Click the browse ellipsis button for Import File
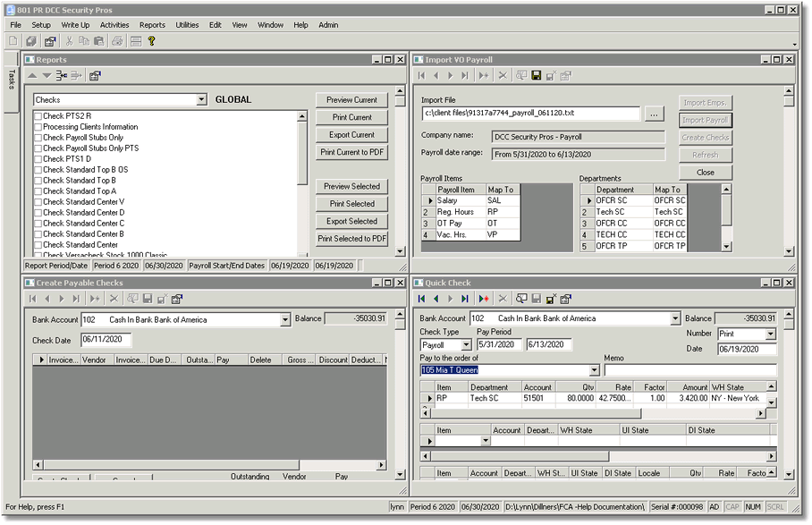 pyautogui.click(x=654, y=114)
